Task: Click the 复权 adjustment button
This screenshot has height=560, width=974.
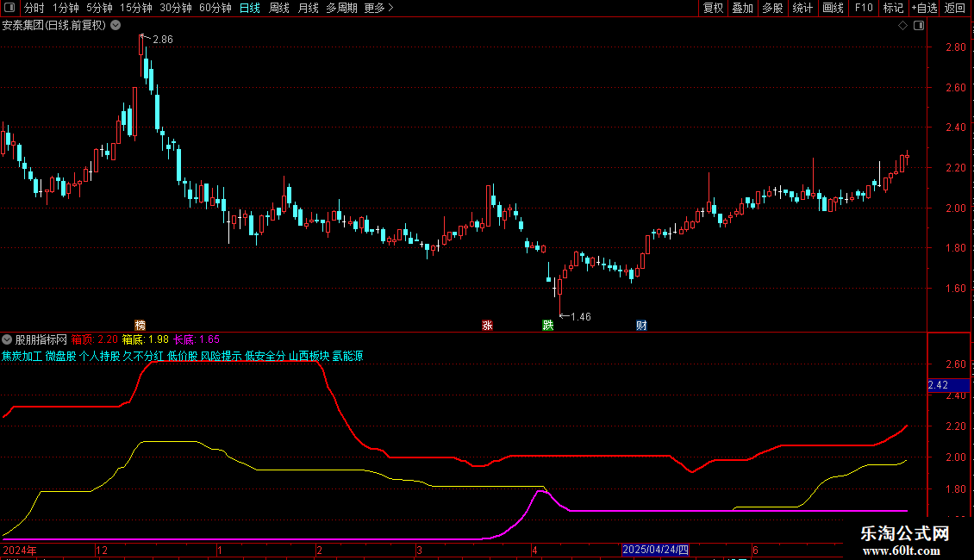Action: point(713,8)
